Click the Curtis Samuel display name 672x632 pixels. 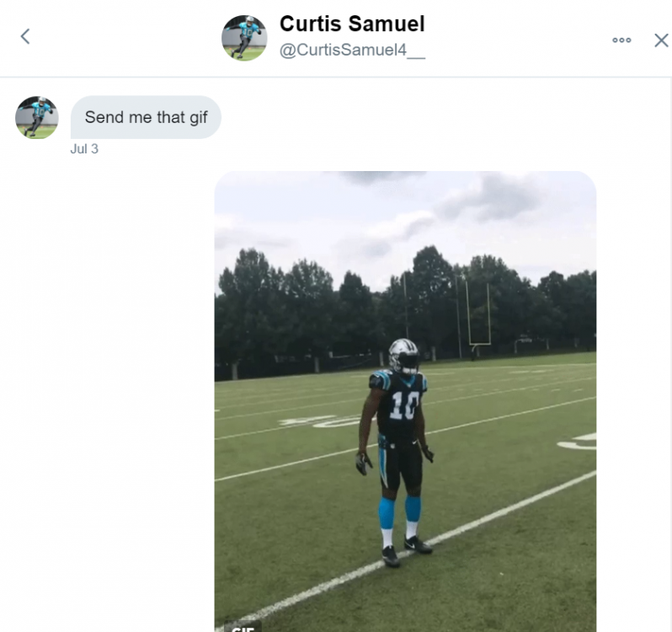[x=352, y=24]
